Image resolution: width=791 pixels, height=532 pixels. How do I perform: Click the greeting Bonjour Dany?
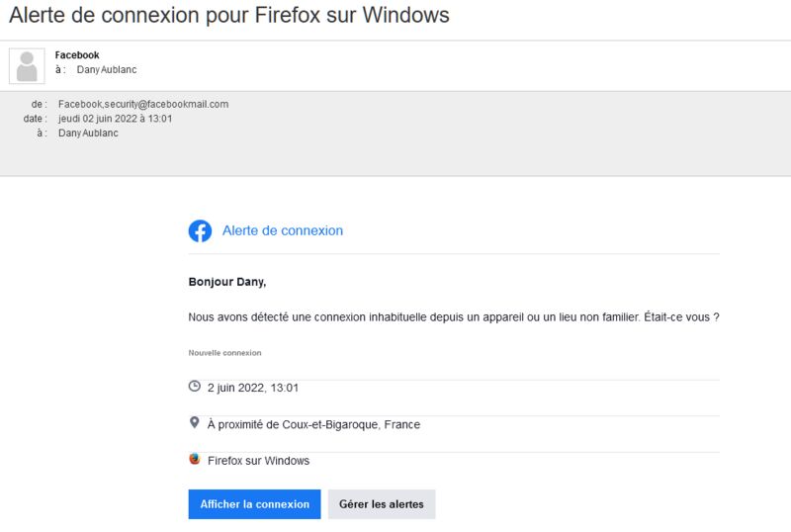coord(227,282)
